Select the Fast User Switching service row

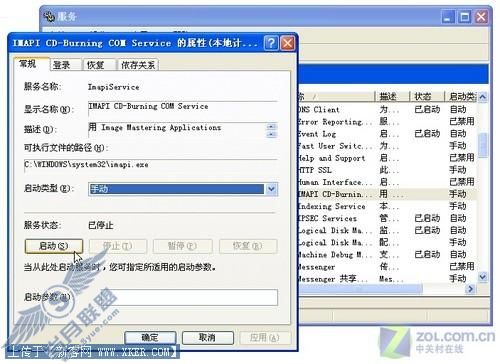(387, 146)
